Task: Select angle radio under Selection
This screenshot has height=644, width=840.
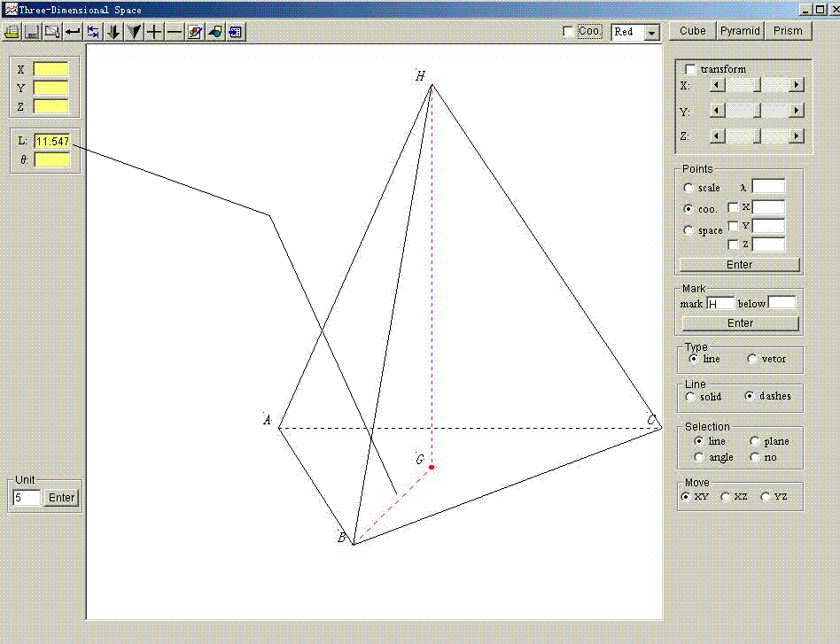Action: (698, 457)
